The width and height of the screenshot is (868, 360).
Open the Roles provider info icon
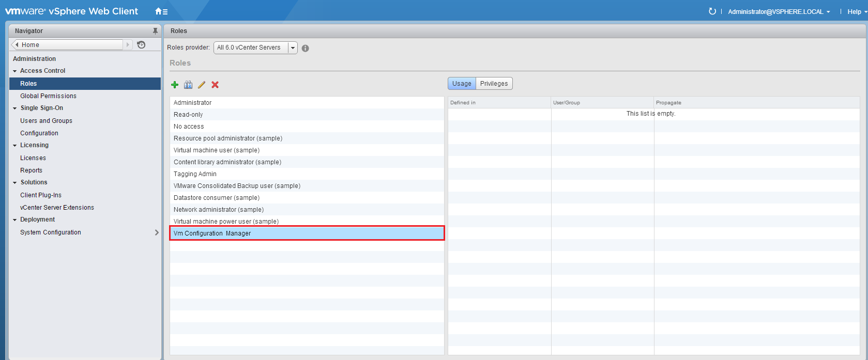tap(306, 48)
